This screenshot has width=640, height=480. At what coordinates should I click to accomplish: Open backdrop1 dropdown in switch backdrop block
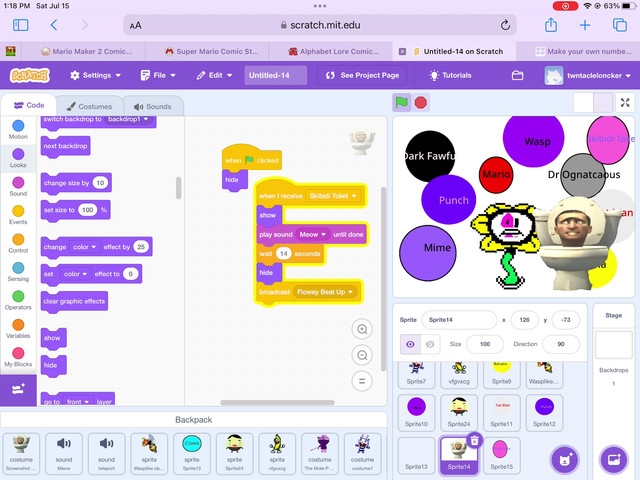coord(128,119)
